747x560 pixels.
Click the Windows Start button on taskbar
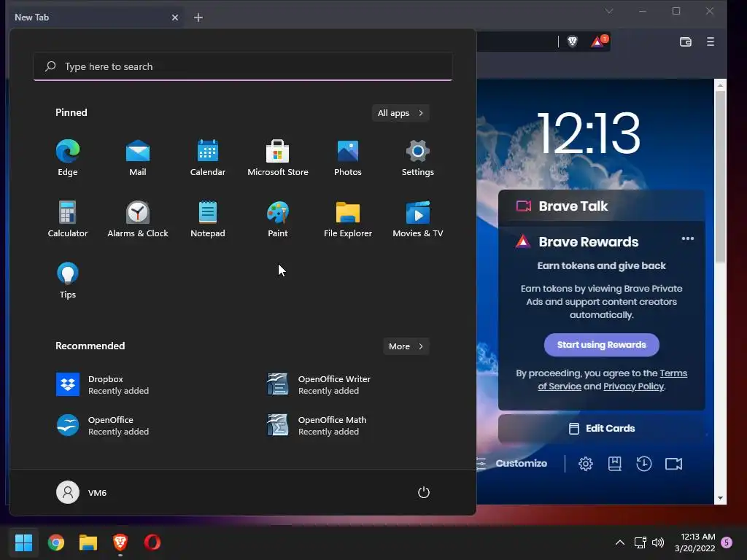coord(23,542)
